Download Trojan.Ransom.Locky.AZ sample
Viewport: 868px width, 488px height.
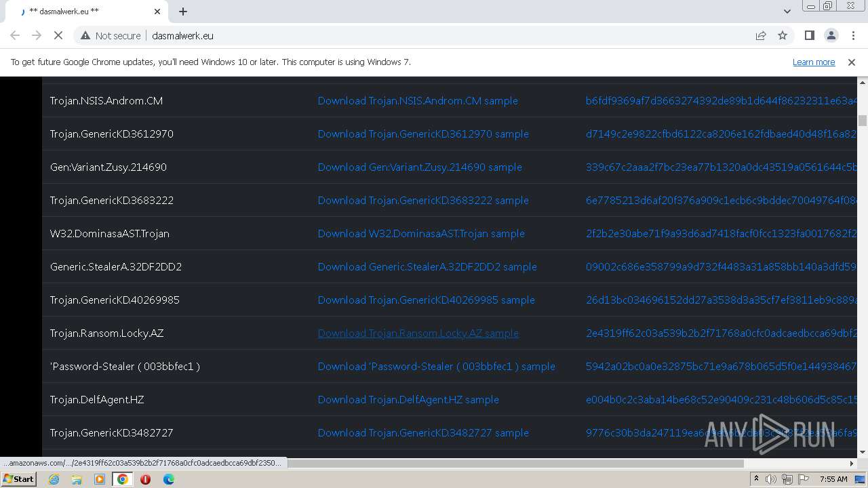click(418, 333)
